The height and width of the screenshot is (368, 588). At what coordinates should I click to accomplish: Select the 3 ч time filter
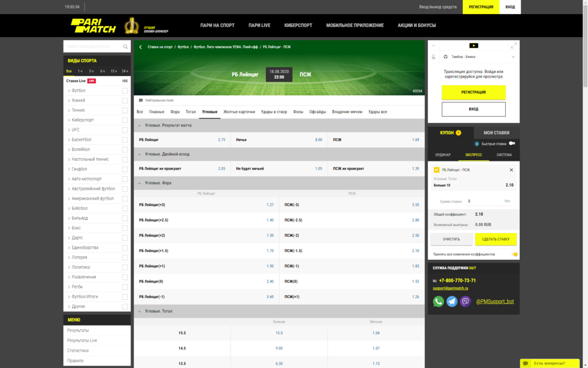click(91, 71)
